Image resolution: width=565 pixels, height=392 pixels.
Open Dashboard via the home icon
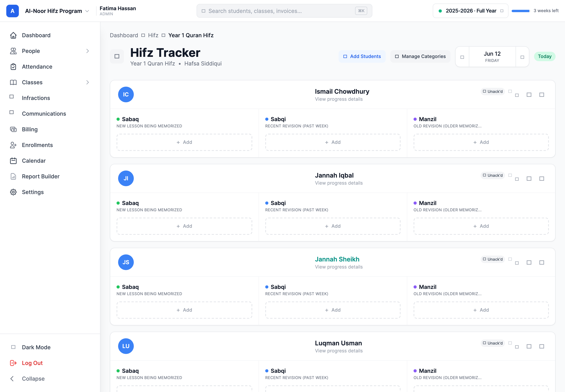click(13, 35)
